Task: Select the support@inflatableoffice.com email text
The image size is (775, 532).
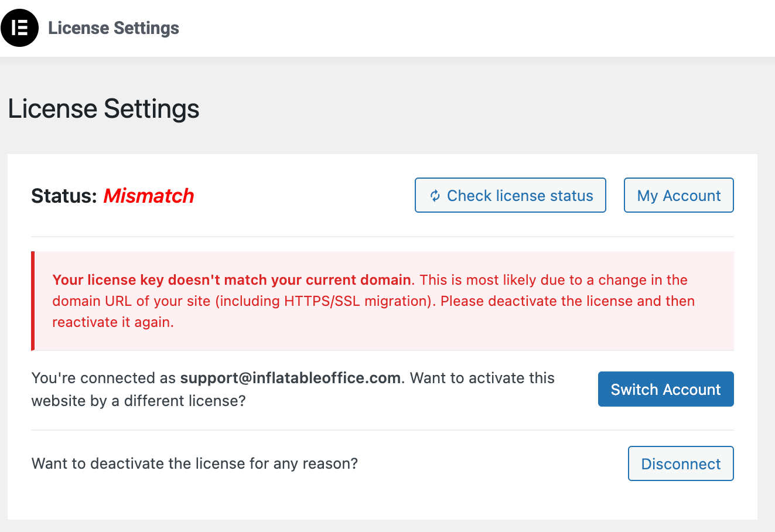Action: [x=290, y=378]
